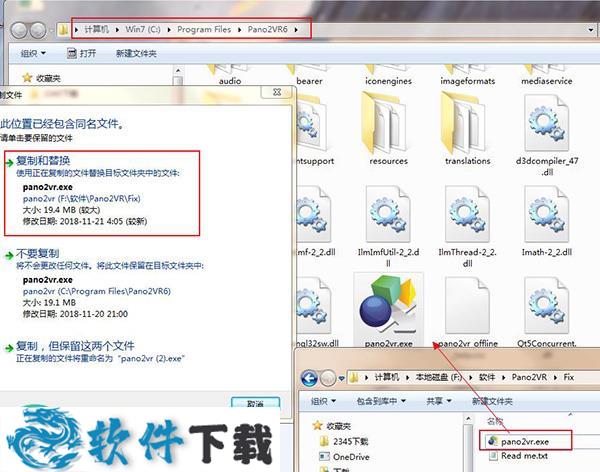Select the pano2vr_offline file icon
This screenshot has width=600, height=472.
click(x=467, y=305)
